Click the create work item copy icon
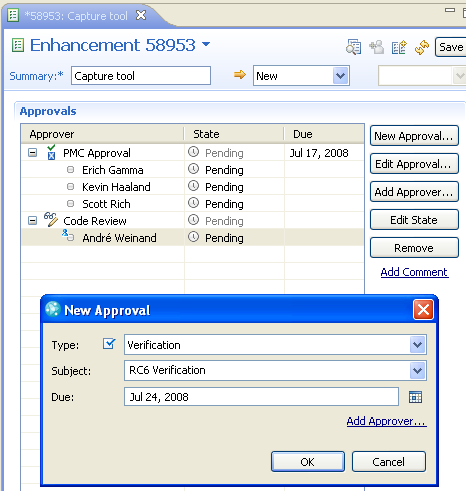This screenshot has width=466, height=491. (x=399, y=47)
